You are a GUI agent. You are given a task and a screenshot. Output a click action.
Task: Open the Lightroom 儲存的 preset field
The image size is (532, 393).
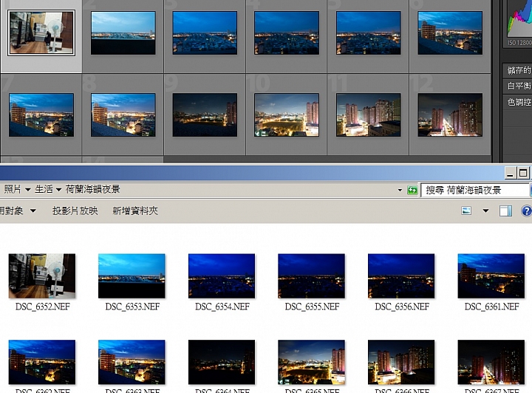518,70
